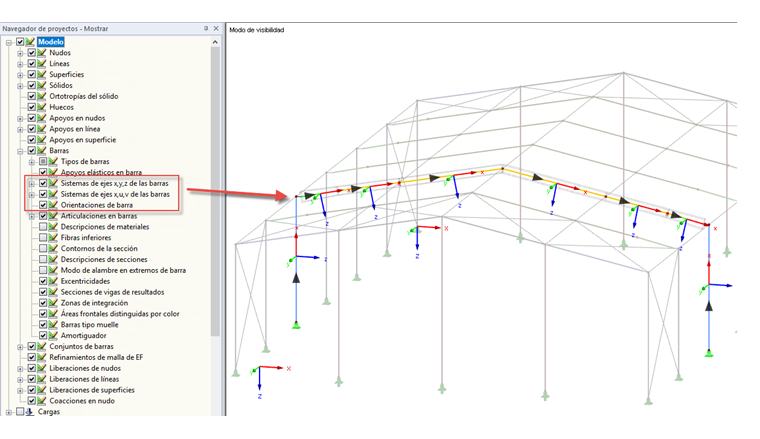Viewport: 760px width, 439px height.
Task: Select the Apoyos elásticos en barra label
Action: point(101,172)
